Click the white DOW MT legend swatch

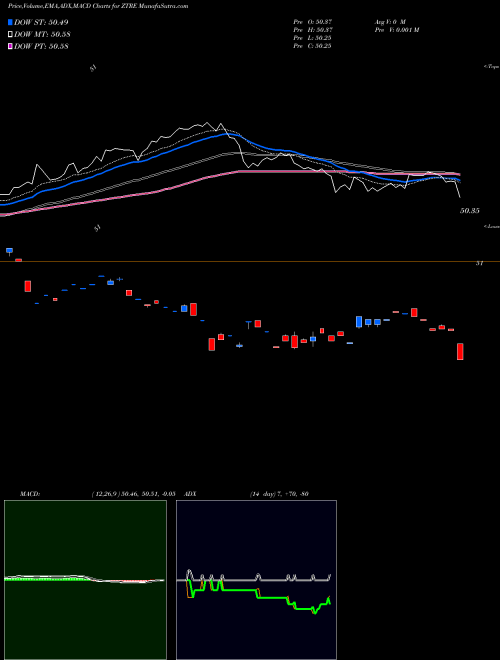(x=10, y=35)
